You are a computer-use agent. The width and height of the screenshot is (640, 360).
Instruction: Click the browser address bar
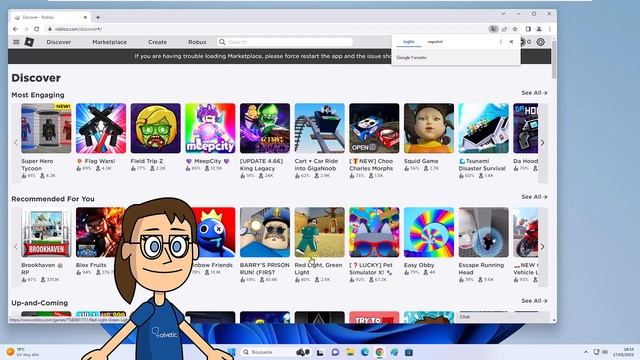(265, 29)
